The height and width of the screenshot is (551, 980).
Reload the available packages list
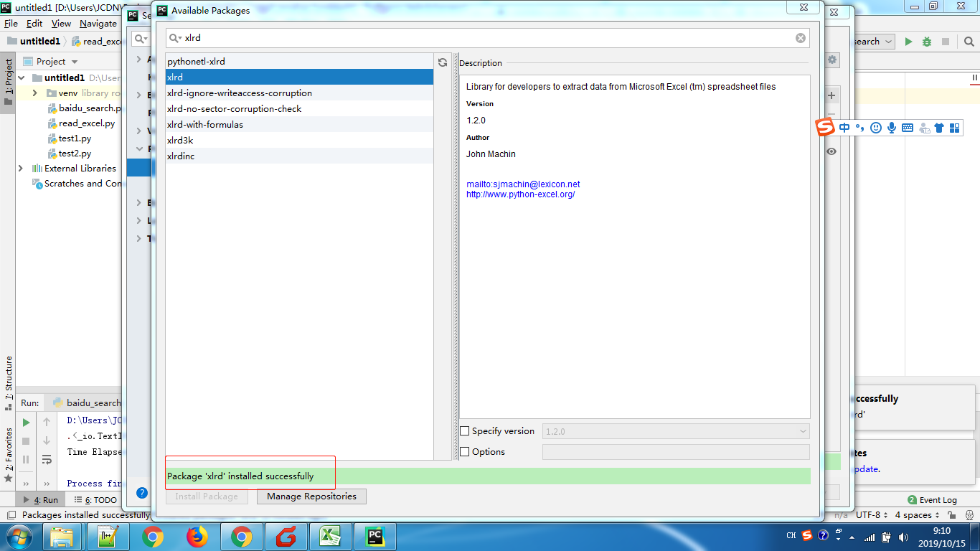(x=443, y=62)
